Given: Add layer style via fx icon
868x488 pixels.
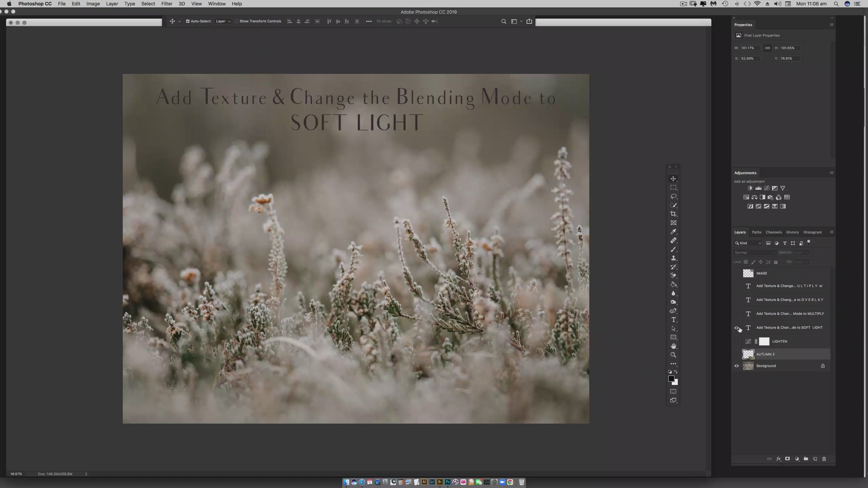Looking at the screenshot, I should (778, 459).
